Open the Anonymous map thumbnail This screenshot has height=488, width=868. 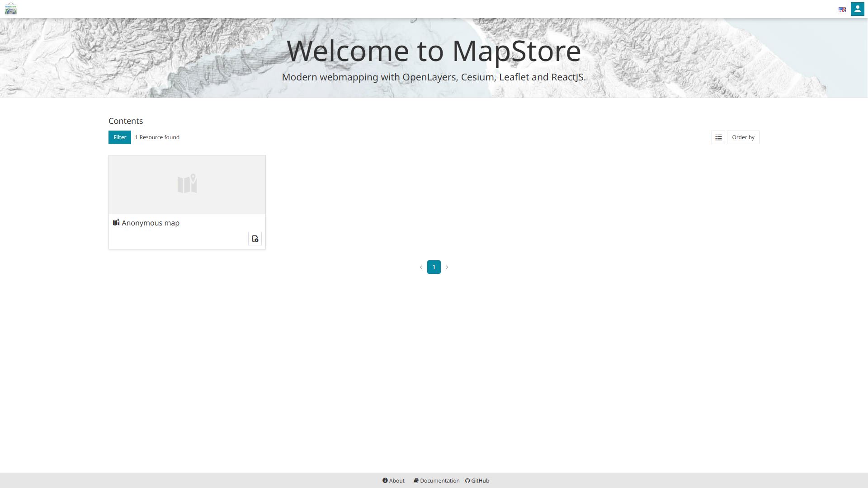[x=187, y=185]
